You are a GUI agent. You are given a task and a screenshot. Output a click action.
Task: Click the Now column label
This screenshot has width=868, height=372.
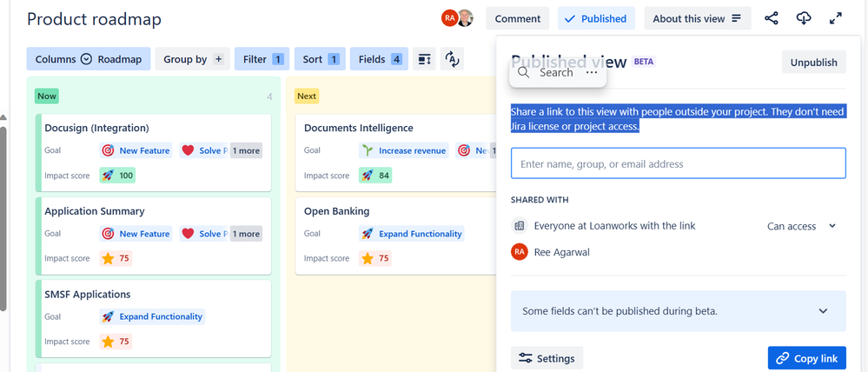pyautogui.click(x=47, y=96)
